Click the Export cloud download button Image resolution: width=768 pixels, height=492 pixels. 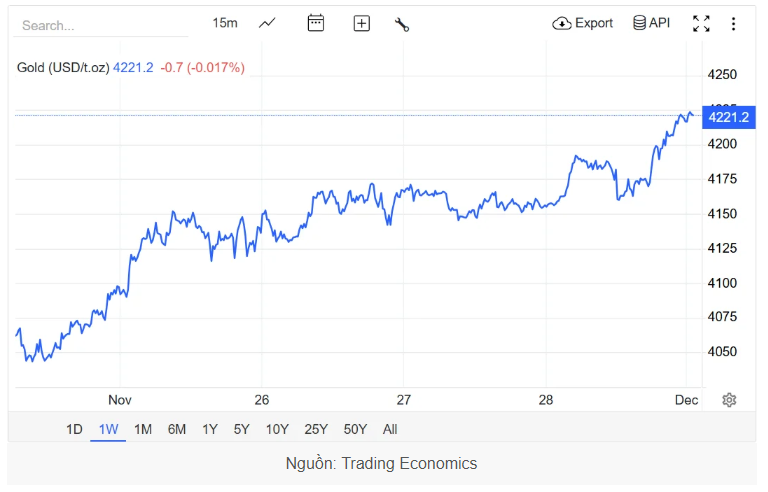click(x=582, y=23)
